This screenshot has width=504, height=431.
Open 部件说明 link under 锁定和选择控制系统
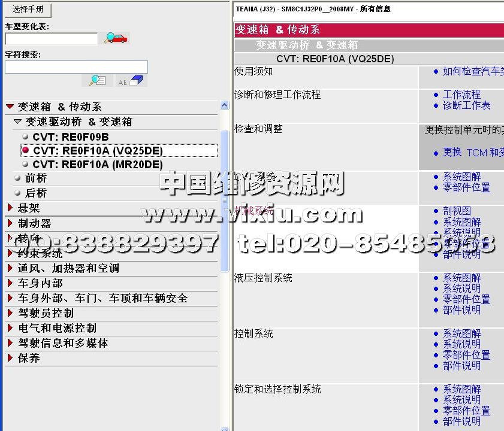click(x=461, y=421)
